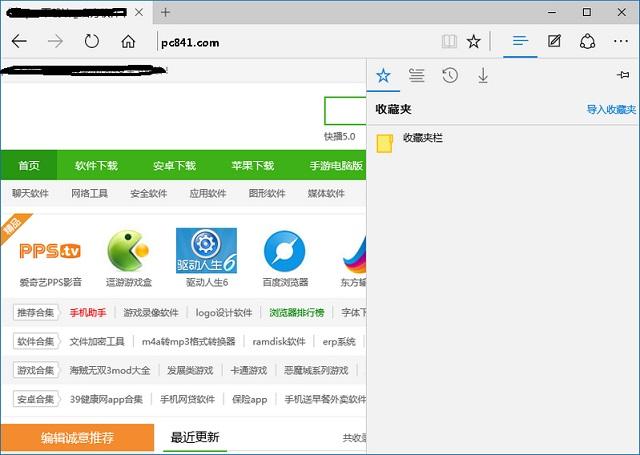The height and width of the screenshot is (455, 640).
Task: Click the 应用软件 category link
Action: click(x=208, y=193)
